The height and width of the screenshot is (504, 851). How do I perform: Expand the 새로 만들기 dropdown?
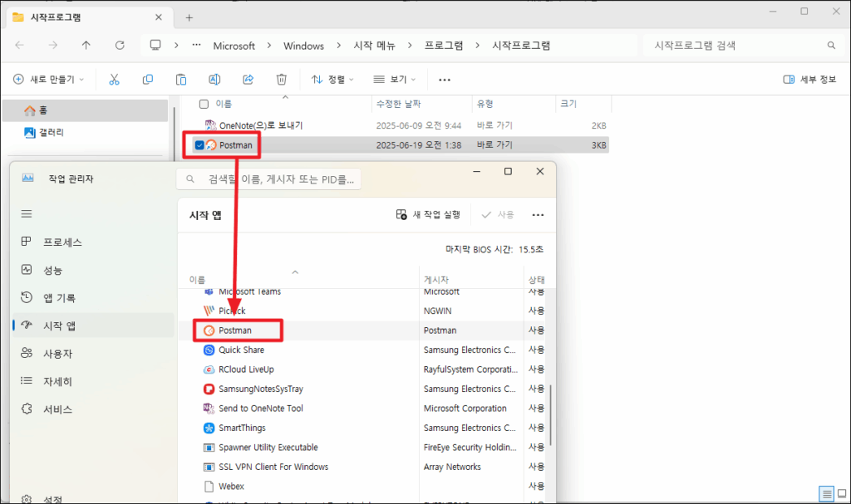pyautogui.click(x=49, y=80)
